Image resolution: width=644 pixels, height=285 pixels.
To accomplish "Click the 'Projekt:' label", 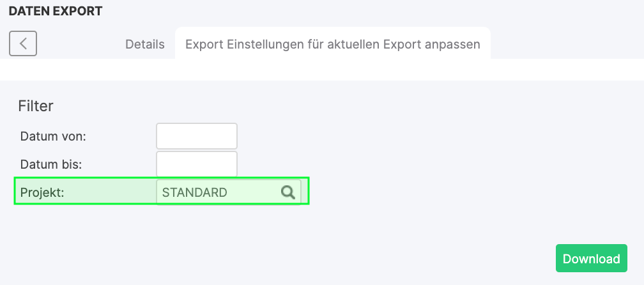I will [x=43, y=192].
